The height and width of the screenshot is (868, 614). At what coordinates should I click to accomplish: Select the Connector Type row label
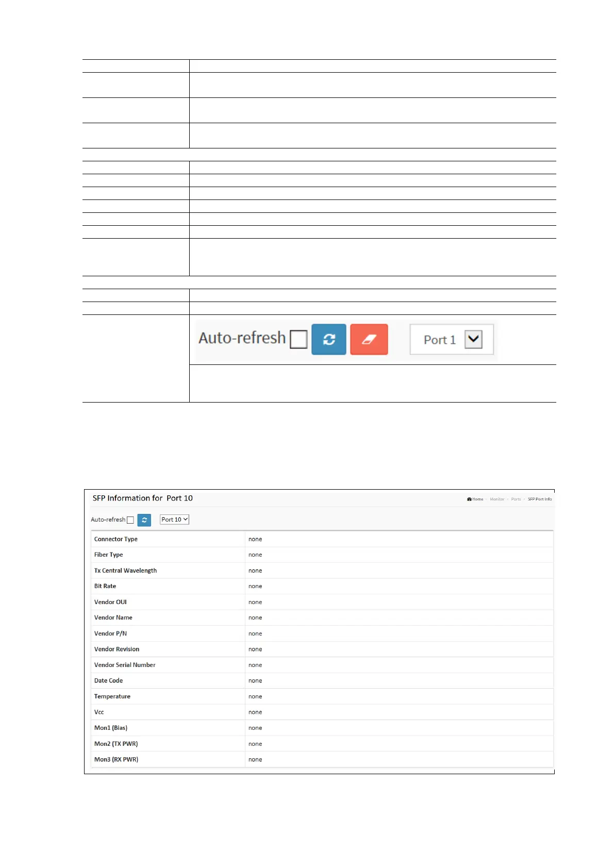point(116,539)
